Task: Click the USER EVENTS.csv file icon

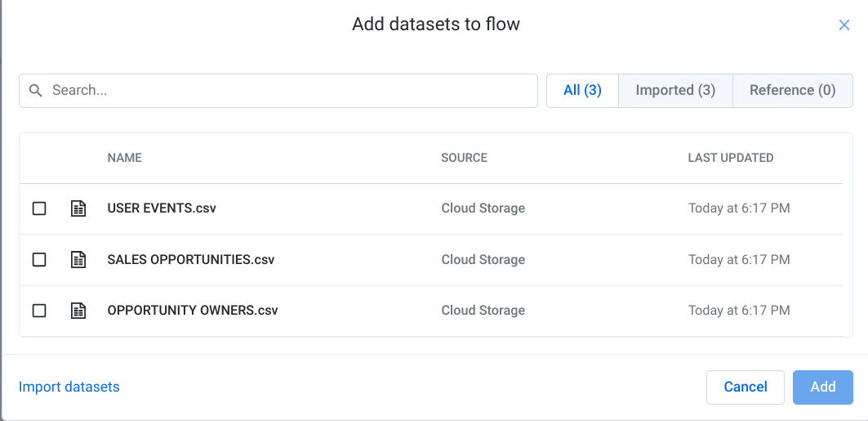Action: [78, 208]
